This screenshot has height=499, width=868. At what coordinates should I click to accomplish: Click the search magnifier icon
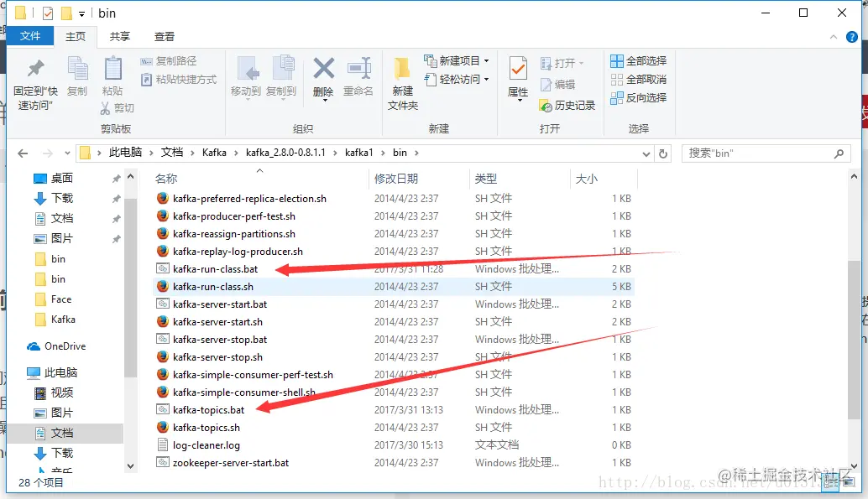[x=839, y=153]
